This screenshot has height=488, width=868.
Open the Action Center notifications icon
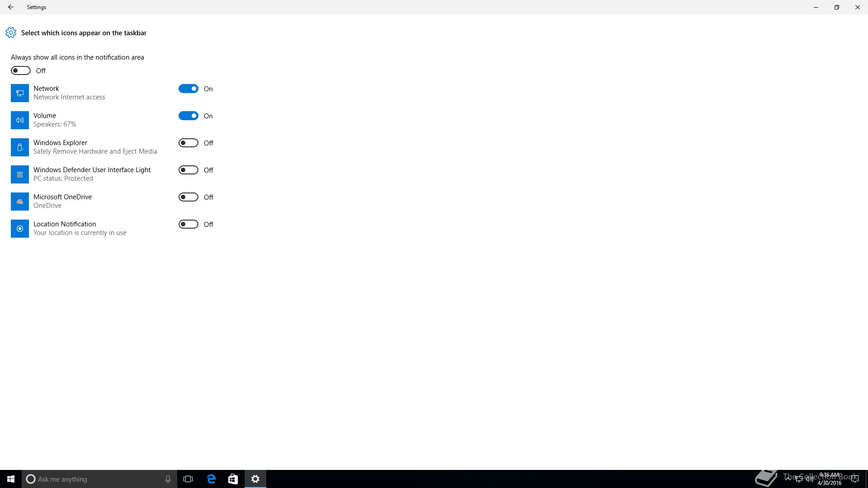point(854,479)
